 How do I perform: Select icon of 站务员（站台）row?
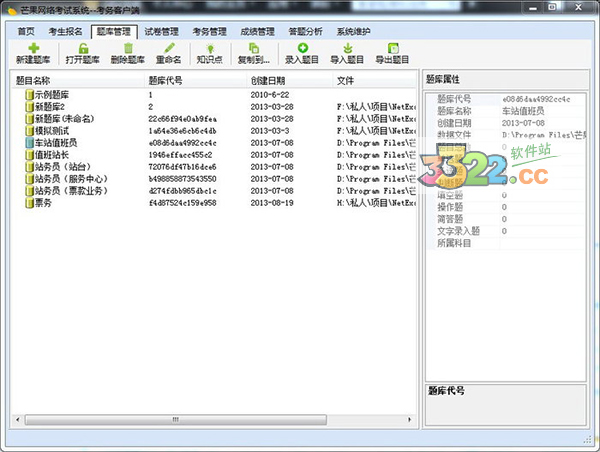29,167
